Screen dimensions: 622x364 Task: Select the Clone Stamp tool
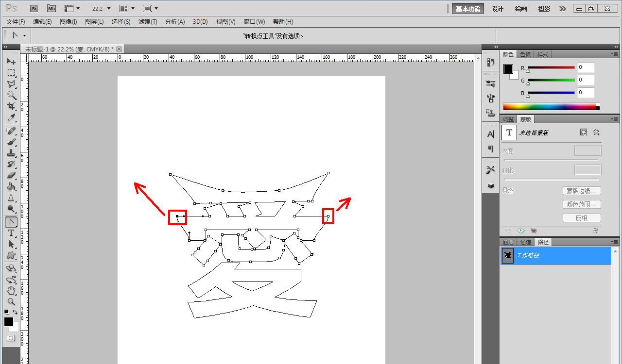[x=11, y=153]
